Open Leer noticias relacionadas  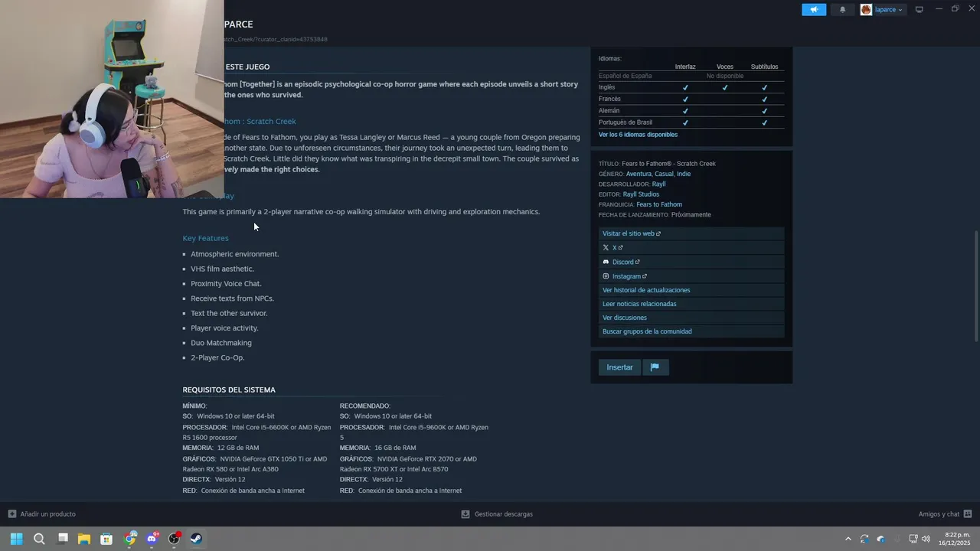tap(639, 304)
